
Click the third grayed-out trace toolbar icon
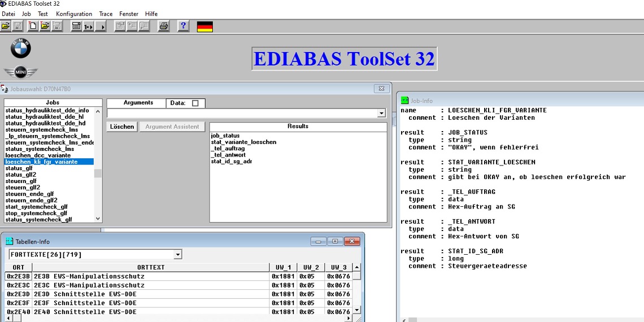click(x=144, y=27)
